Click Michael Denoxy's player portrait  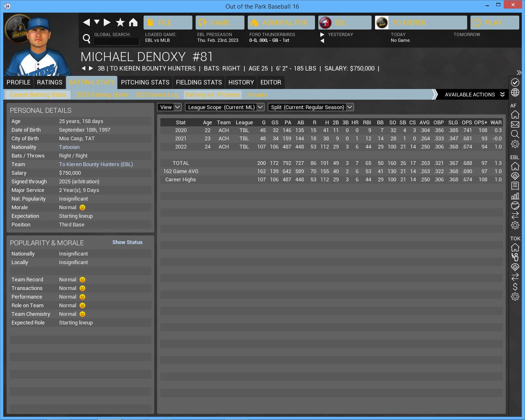point(39,45)
